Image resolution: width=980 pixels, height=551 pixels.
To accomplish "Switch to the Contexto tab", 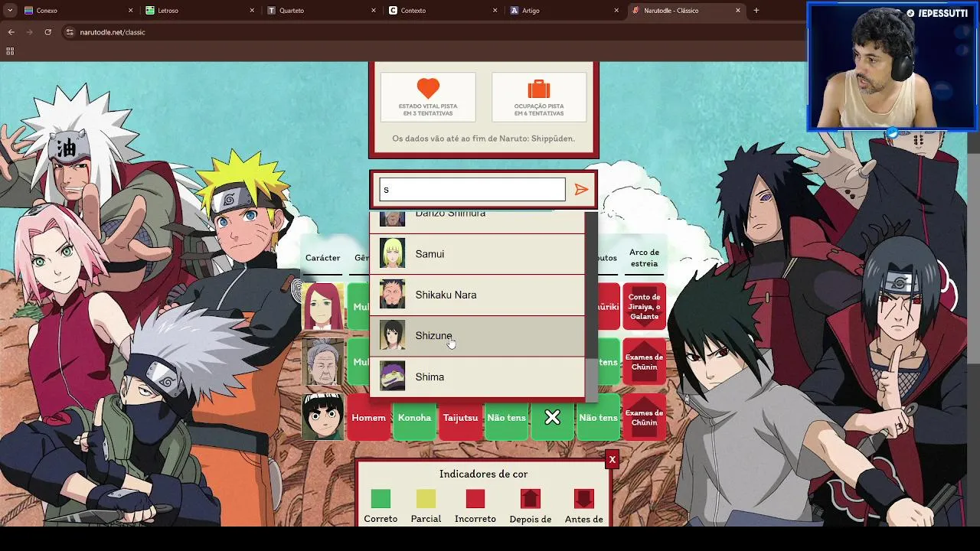I will (443, 11).
